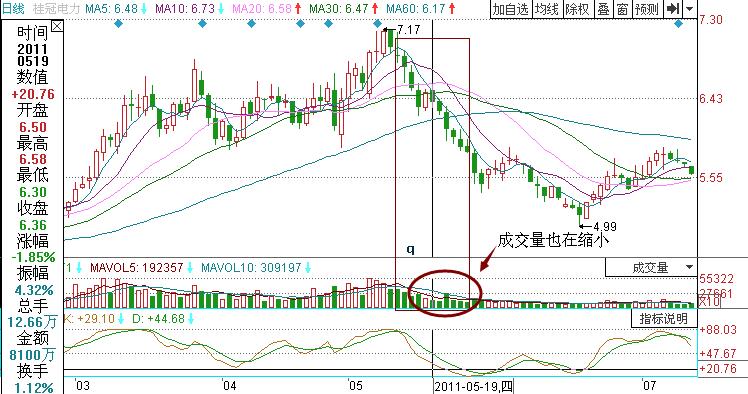Click the first blue diamond info marker

(118, 23)
